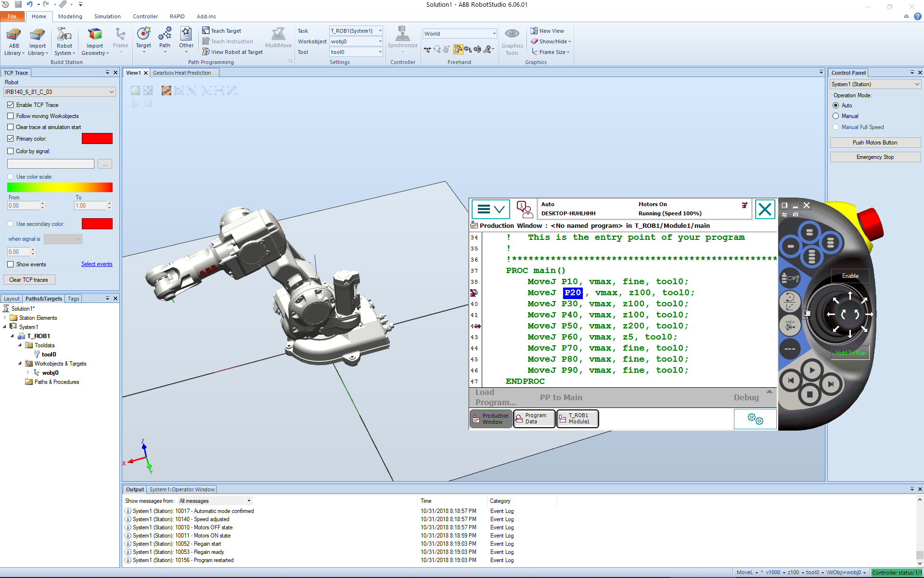Switch to the RAPID ribbon tab
Image resolution: width=924 pixels, height=578 pixels.
[177, 16]
